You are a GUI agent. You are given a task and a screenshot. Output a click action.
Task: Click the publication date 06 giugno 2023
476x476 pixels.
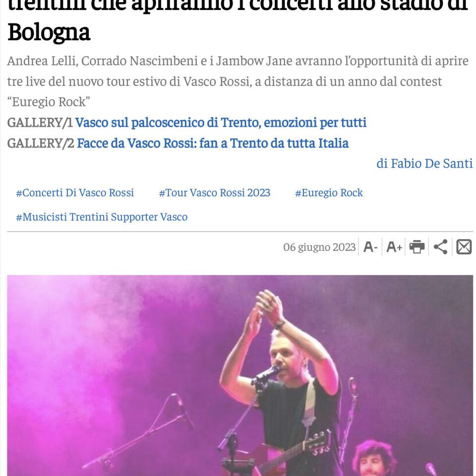click(x=319, y=247)
